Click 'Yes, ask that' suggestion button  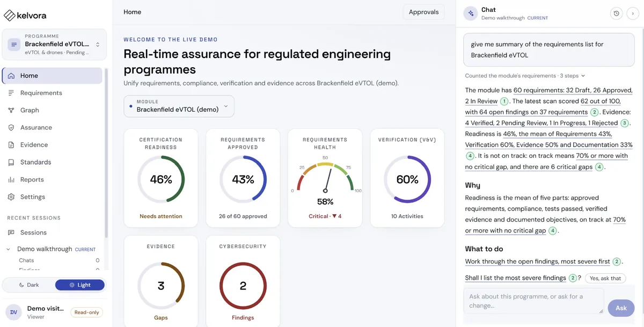click(605, 278)
